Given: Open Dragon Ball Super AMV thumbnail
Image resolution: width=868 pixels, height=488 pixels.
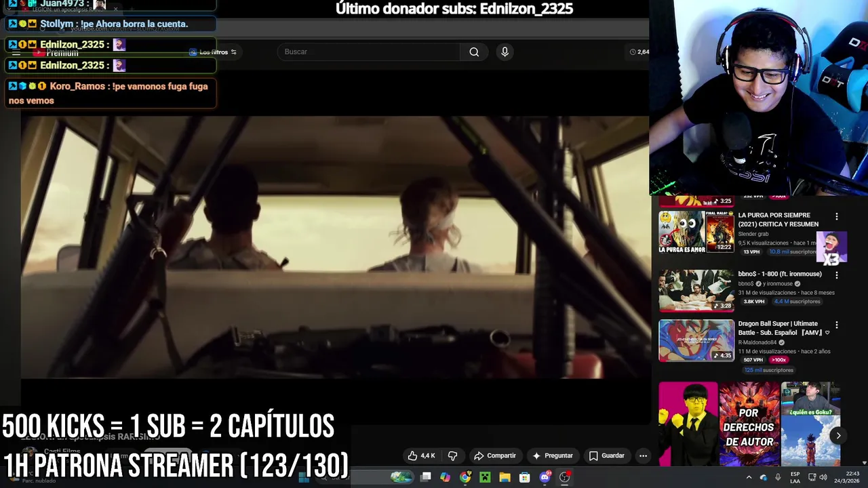Looking at the screenshot, I should pyautogui.click(x=696, y=340).
